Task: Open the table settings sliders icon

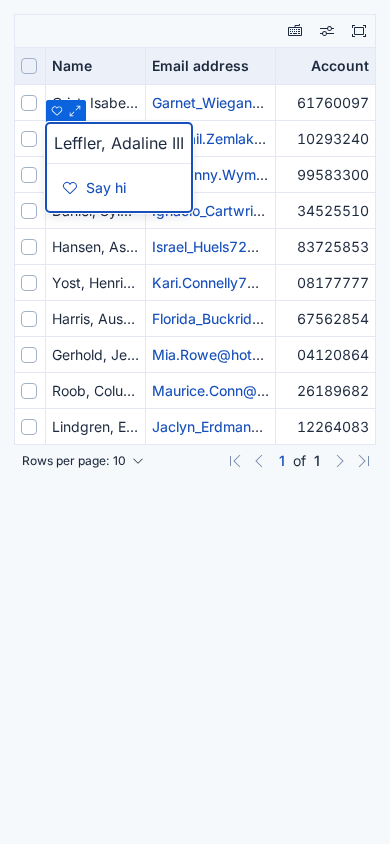Action: (327, 31)
